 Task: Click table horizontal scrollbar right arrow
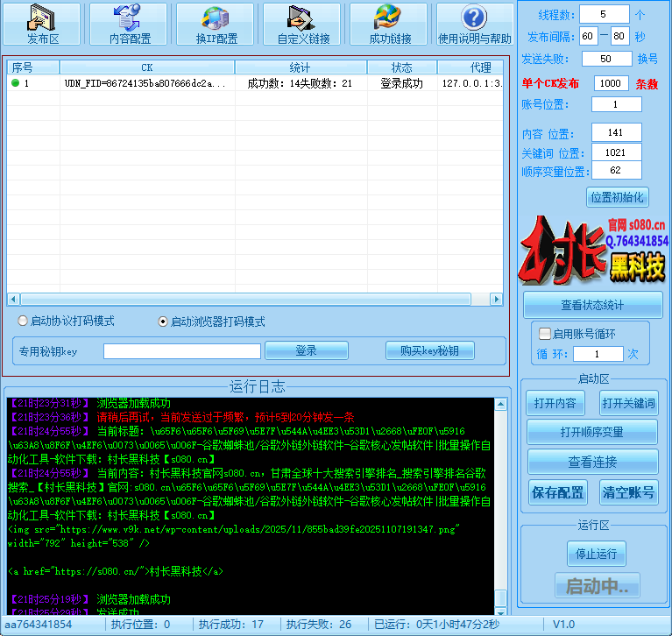pyautogui.click(x=496, y=299)
